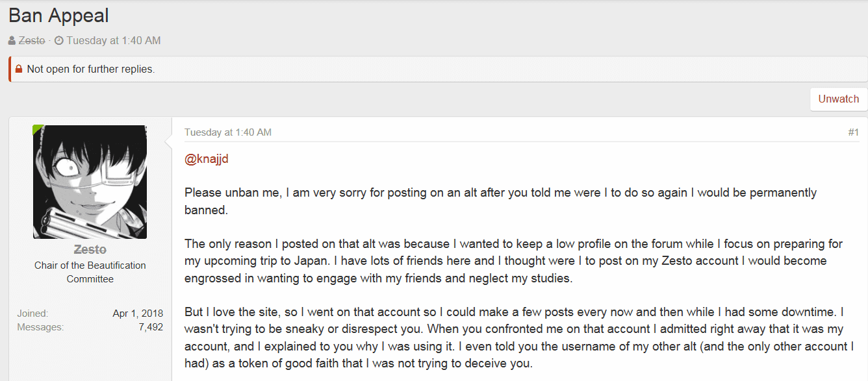Click the red padlock icon in locked notice
This screenshot has width=868, height=381.
point(19,69)
